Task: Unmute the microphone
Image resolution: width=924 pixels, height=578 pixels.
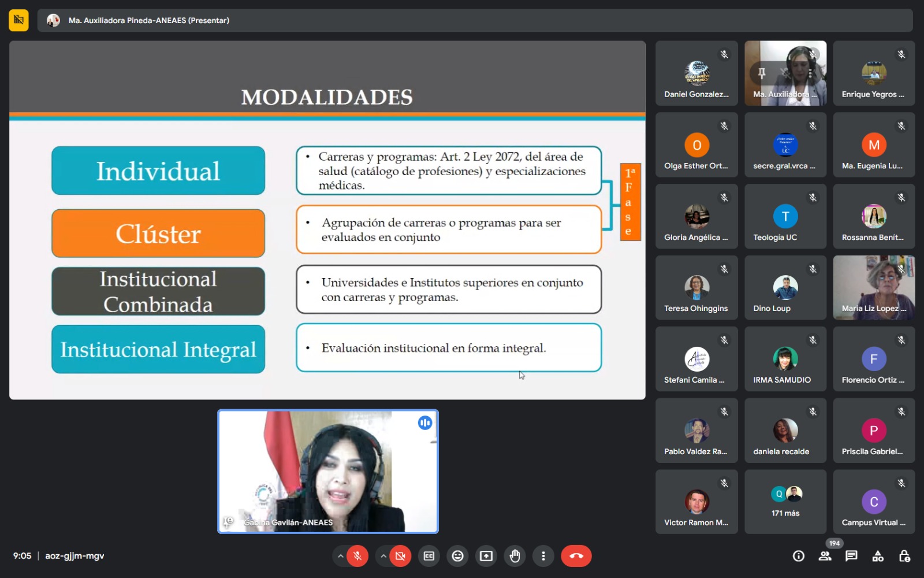Action: pyautogui.click(x=357, y=556)
